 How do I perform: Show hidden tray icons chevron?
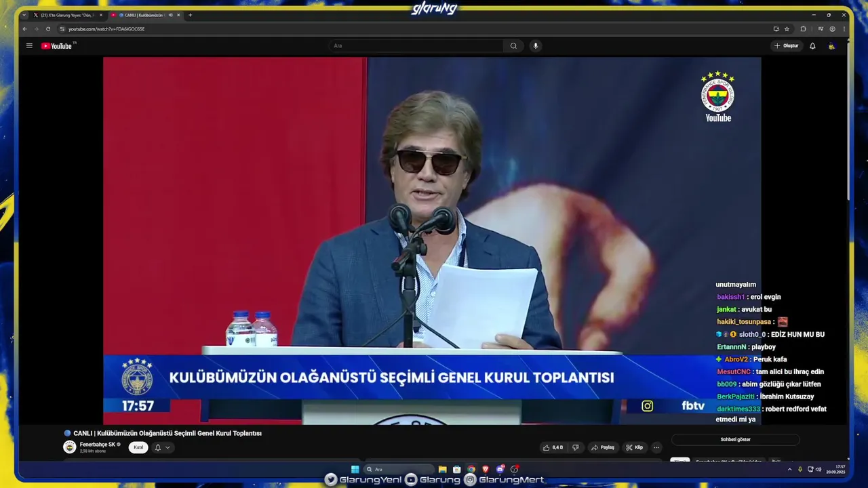[x=789, y=469]
